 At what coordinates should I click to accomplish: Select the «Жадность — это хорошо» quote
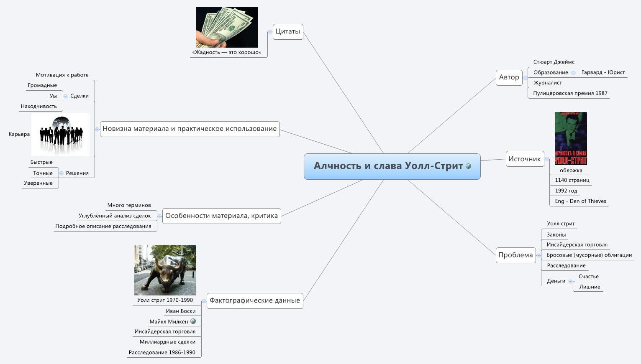pyautogui.click(x=227, y=53)
